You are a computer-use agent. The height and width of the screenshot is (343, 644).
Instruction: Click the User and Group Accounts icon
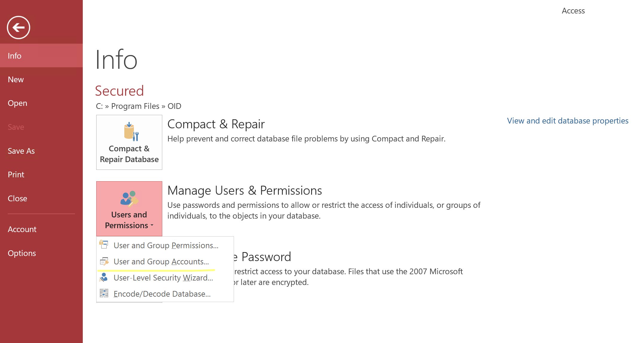(104, 261)
